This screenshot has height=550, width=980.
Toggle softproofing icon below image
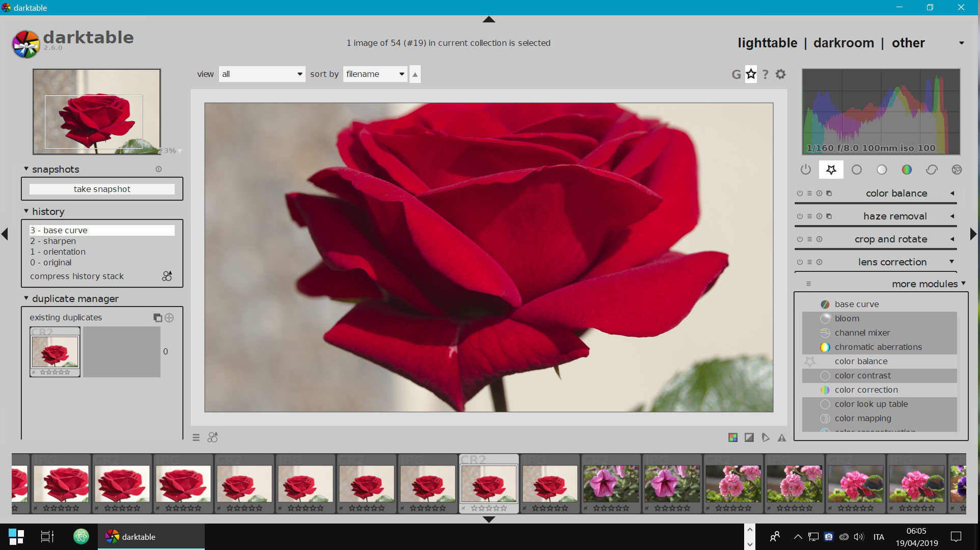[x=766, y=437]
